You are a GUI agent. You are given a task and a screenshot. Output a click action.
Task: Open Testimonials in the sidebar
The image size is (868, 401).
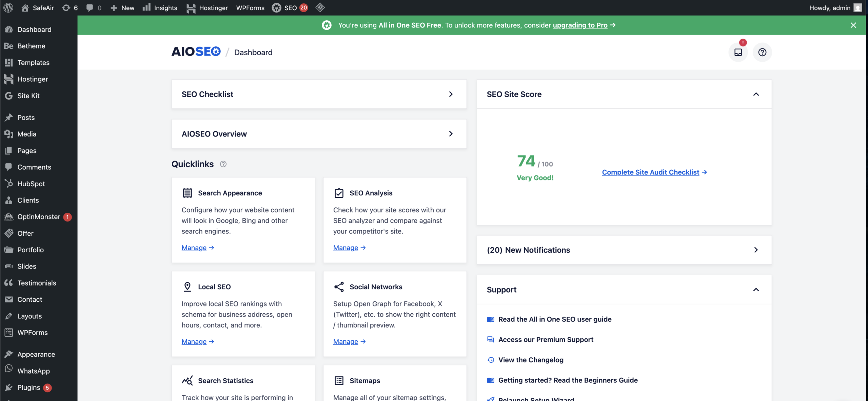(39, 283)
